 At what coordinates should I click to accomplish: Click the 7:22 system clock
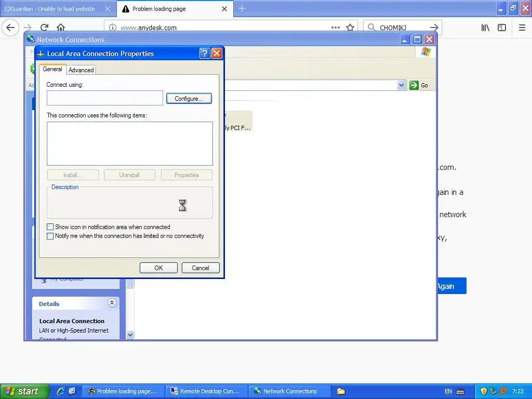pos(518,391)
